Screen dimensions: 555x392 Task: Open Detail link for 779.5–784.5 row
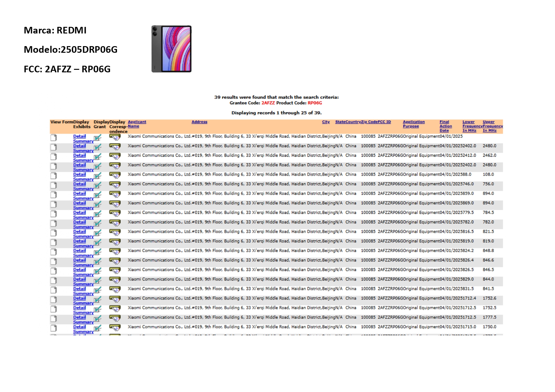click(80, 213)
